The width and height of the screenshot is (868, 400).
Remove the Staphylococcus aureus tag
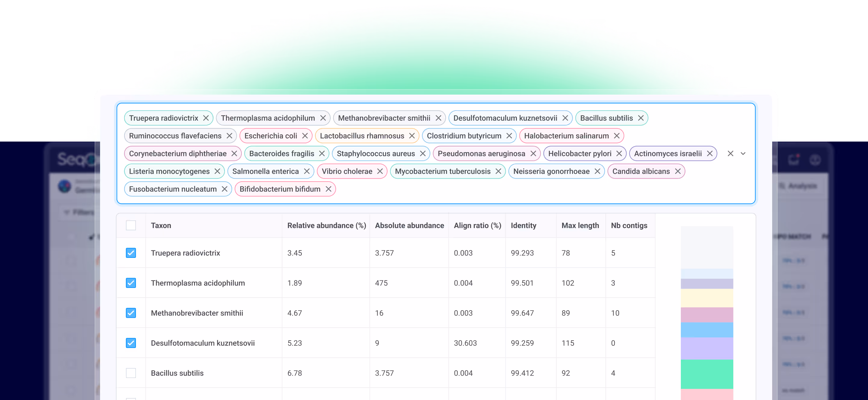(x=423, y=154)
